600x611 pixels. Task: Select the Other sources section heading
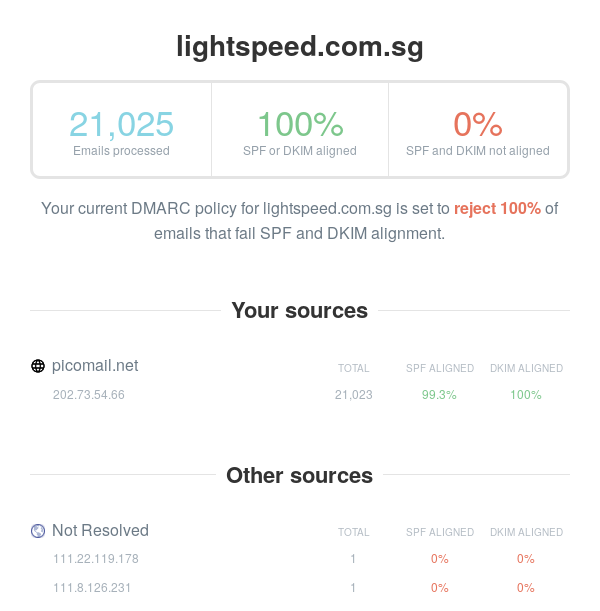click(x=300, y=475)
